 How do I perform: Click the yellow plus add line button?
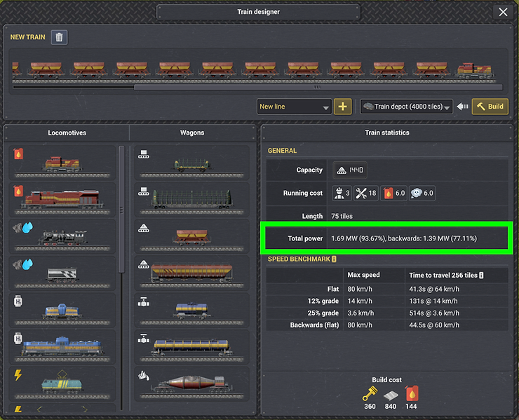coord(342,107)
